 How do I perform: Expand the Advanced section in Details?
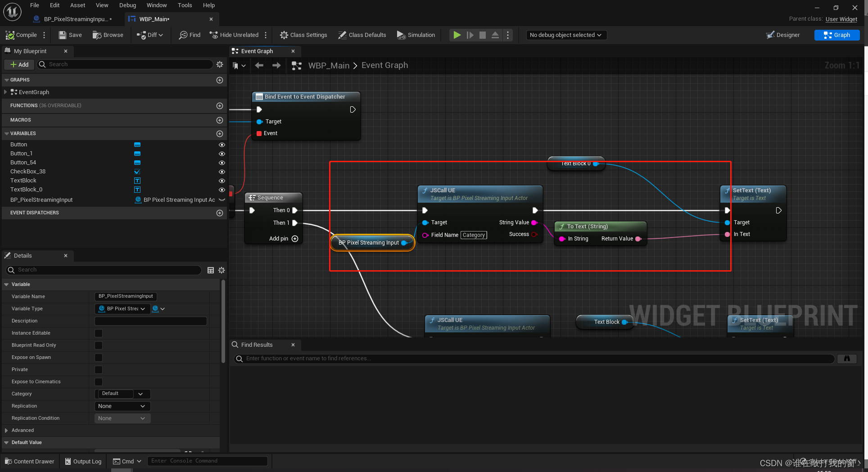pos(6,431)
